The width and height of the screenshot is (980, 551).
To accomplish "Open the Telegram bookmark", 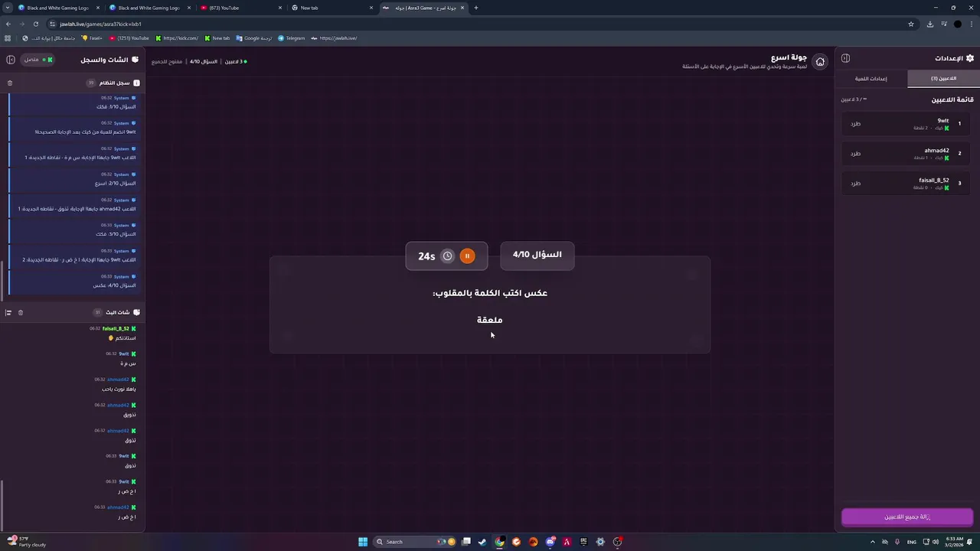I will pos(292,38).
